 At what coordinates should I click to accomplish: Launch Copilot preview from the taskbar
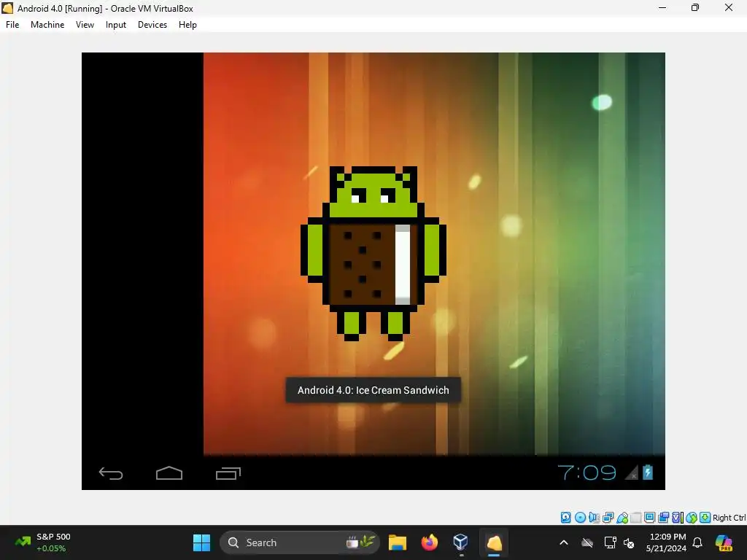(724, 542)
